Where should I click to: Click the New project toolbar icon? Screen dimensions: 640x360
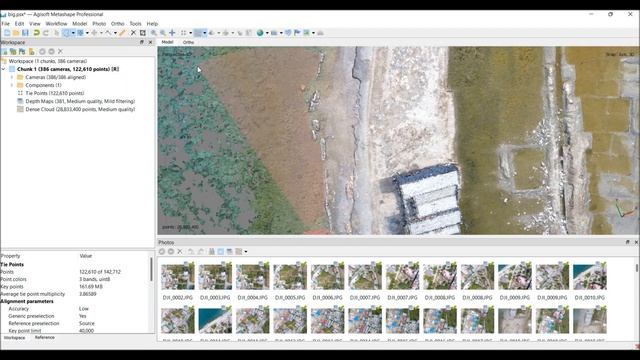click(x=7, y=33)
